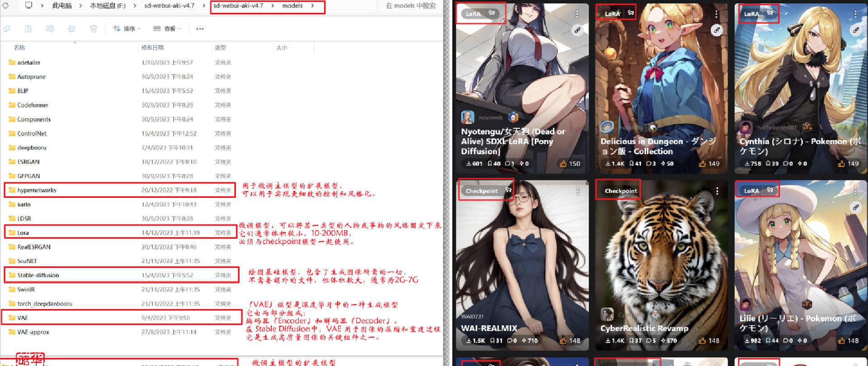Click the thumbs-up 149 on Delicious in Dungeon card
The height and width of the screenshot is (366, 868).
coord(709,164)
